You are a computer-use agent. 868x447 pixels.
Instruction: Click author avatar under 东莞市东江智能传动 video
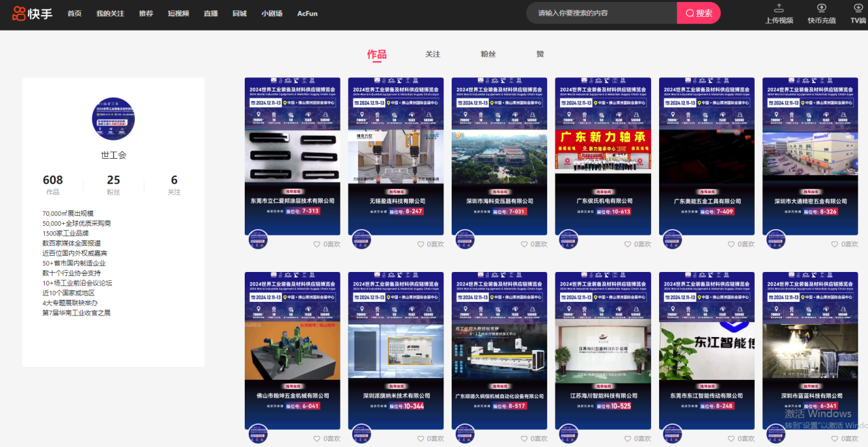tap(672, 434)
